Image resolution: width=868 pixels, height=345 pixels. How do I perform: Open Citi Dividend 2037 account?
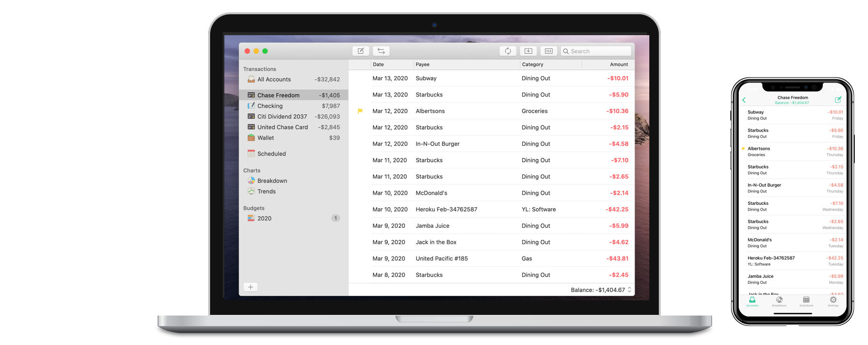point(293,116)
